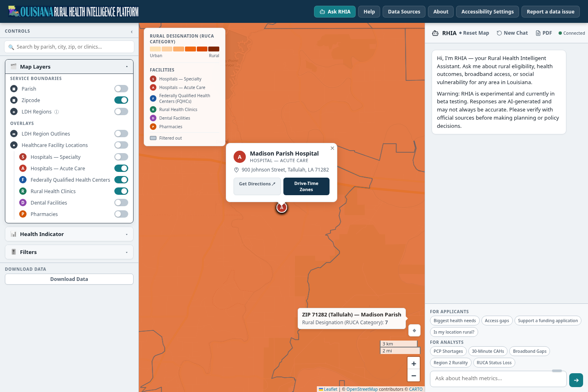Viewport: 588px width, 392px height.
Task: Disable the Zipcode boundary toggle
Action: pos(121,100)
